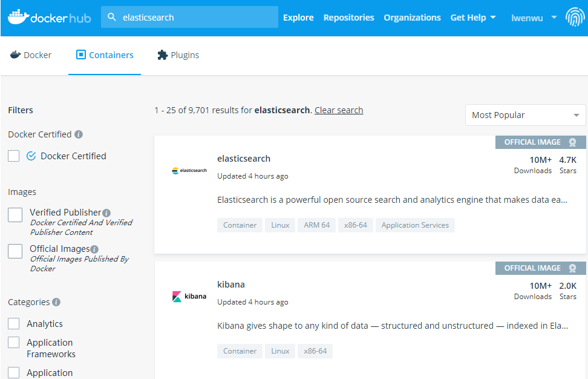Click the elasticsearch logo thumbnail
588x379 pixels.
tap(189, 171)
